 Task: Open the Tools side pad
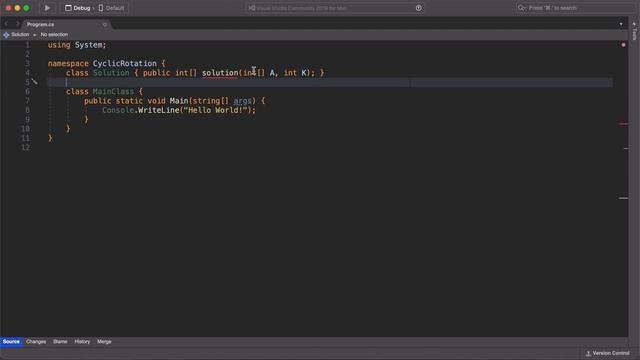coord(634,31)
